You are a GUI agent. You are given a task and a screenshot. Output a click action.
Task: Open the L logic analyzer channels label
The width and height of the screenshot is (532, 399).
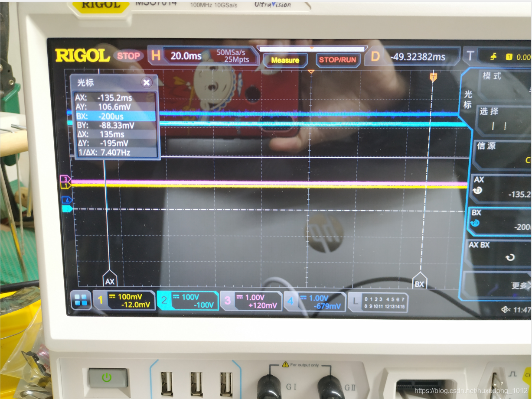(378, 302)
